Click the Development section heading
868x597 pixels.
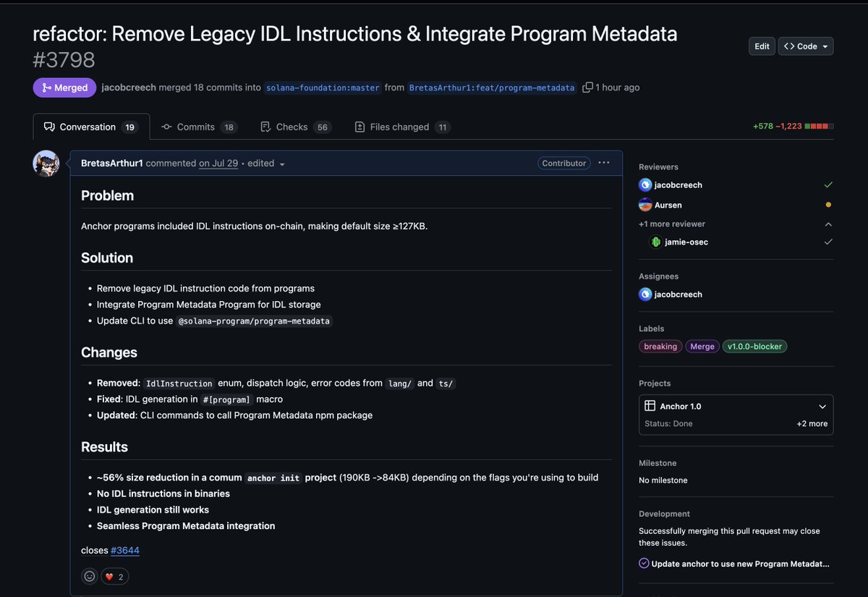(x=665, y=514)
